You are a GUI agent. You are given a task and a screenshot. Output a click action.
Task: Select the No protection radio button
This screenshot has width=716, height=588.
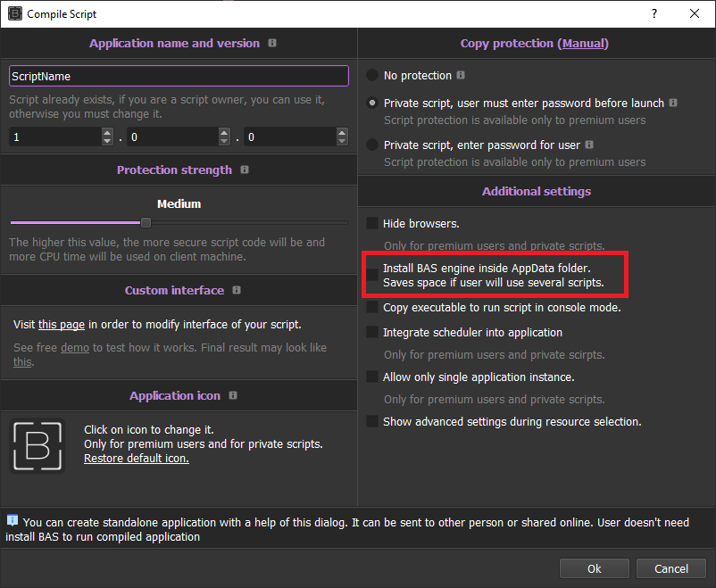[372, 77]
